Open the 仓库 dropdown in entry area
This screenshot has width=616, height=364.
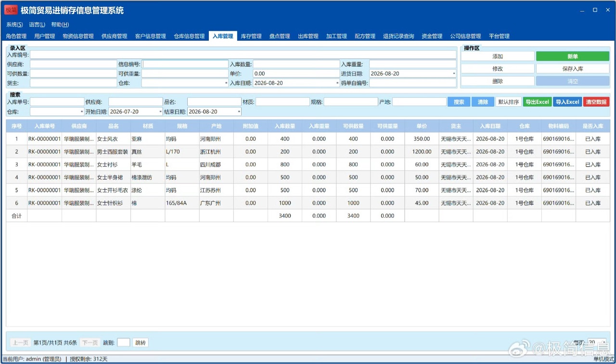pos(226,83)
